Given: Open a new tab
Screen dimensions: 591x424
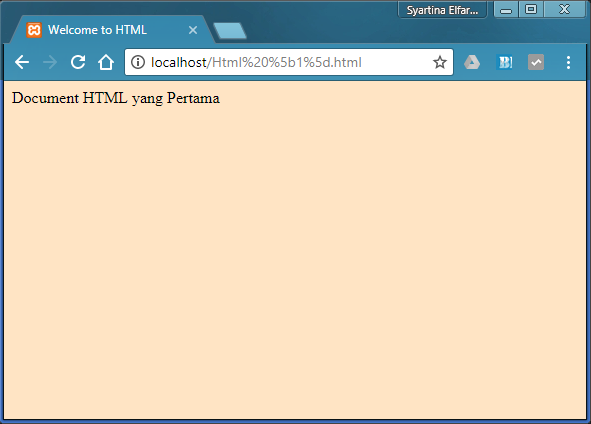Looking at the screenshot, I should (230, 31).
